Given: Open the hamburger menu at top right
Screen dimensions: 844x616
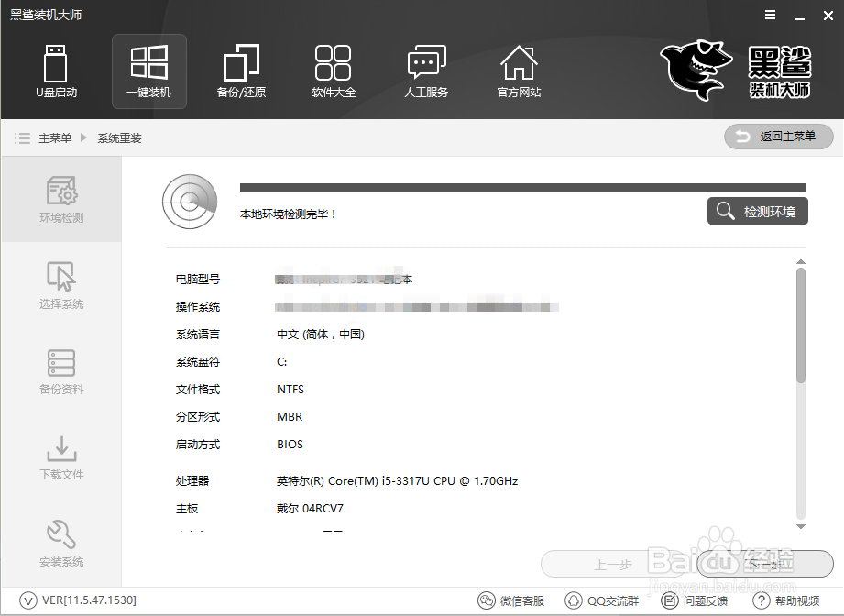Looking at the screenshot, I should [768, 15].
